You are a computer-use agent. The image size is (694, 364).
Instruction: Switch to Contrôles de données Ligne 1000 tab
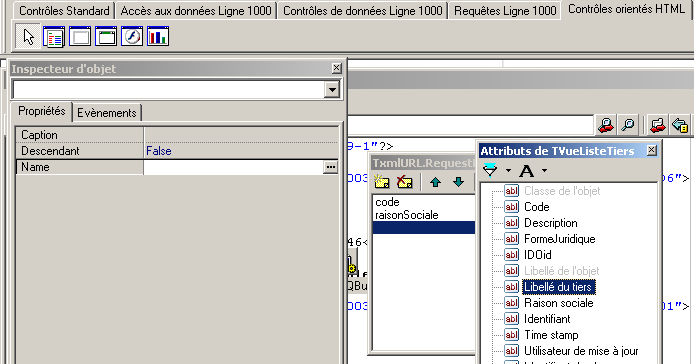click(362, 11)
